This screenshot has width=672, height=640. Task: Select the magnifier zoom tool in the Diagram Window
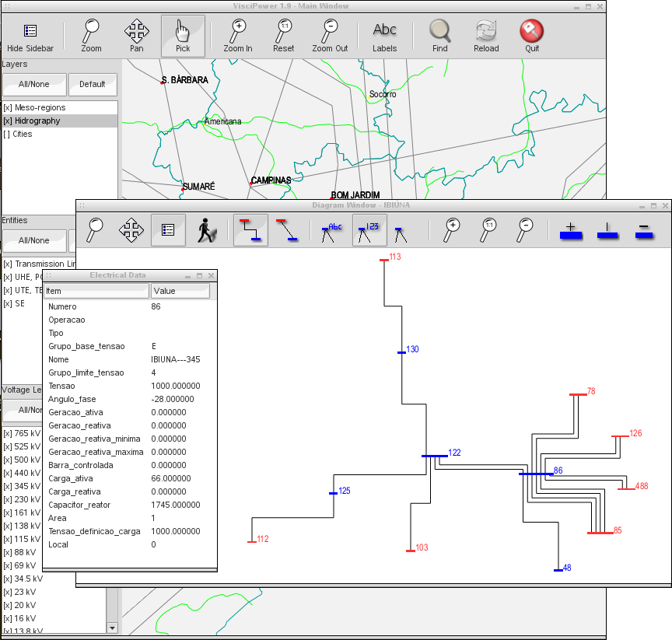[95, 230]
